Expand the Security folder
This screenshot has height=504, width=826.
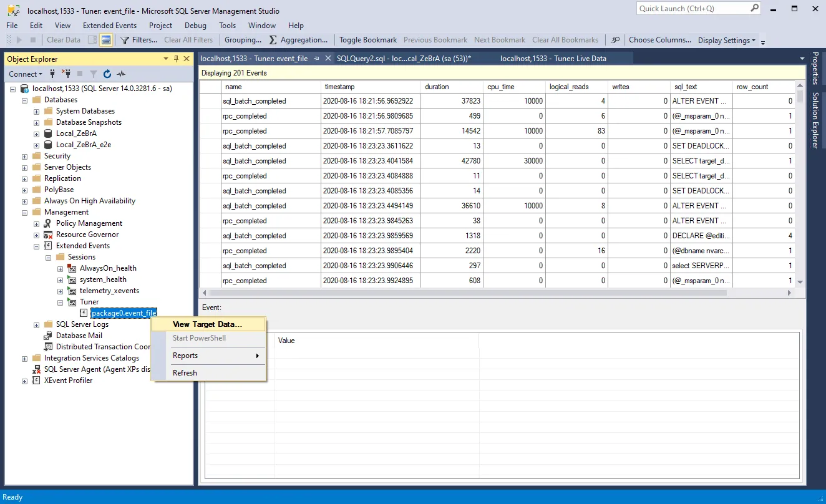(25, 156)
